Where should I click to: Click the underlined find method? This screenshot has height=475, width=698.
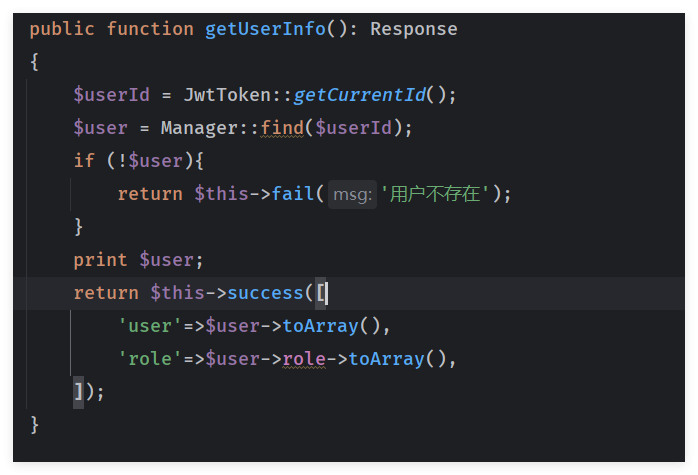[282, 128]
